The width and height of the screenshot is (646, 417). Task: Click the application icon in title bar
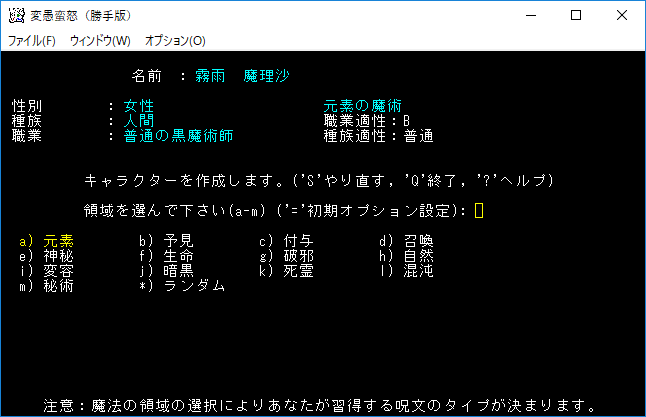tap(16, 15)
